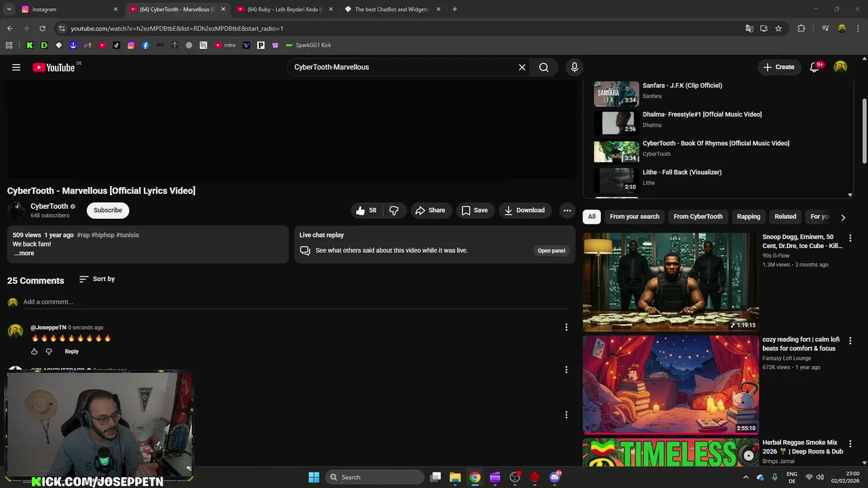Open File Explorer from the taskbar
Viewport: 868px width, 488px height.
click(x=455, y=477)
